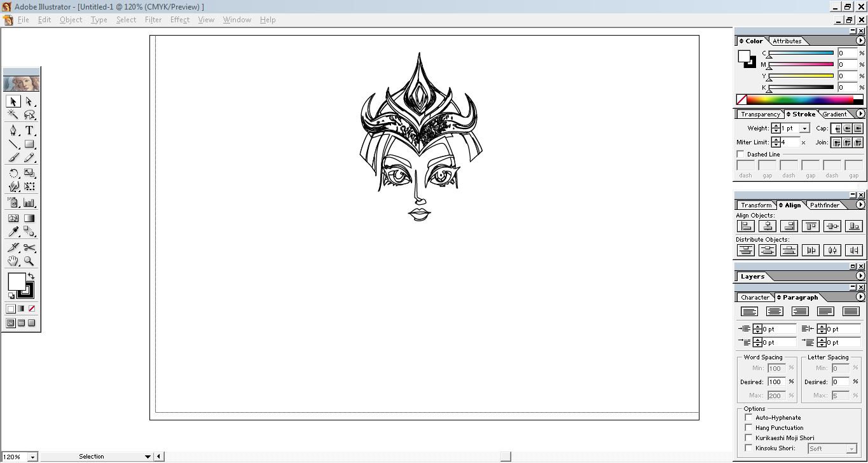Open the Object menu

[71, 20]
